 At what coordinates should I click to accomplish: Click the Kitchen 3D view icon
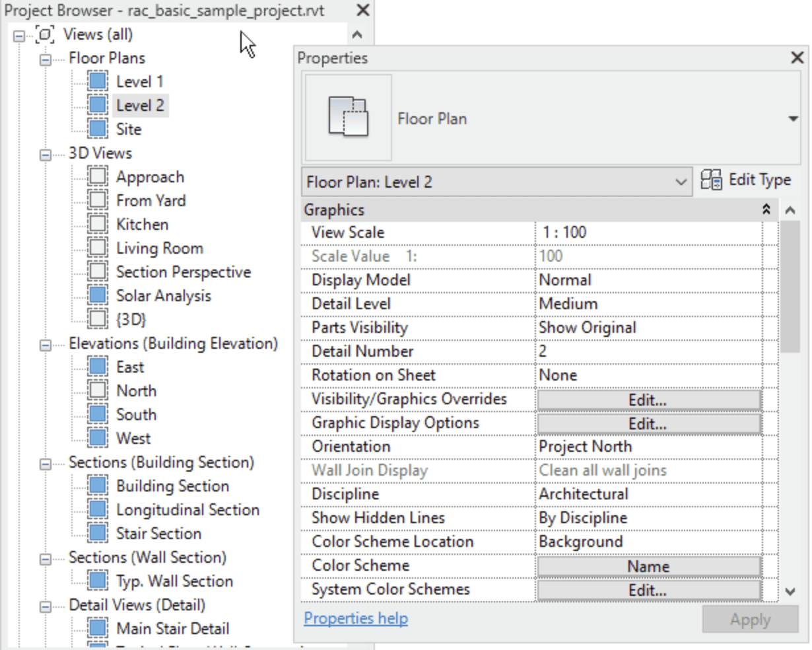click(x=98, y=225)
